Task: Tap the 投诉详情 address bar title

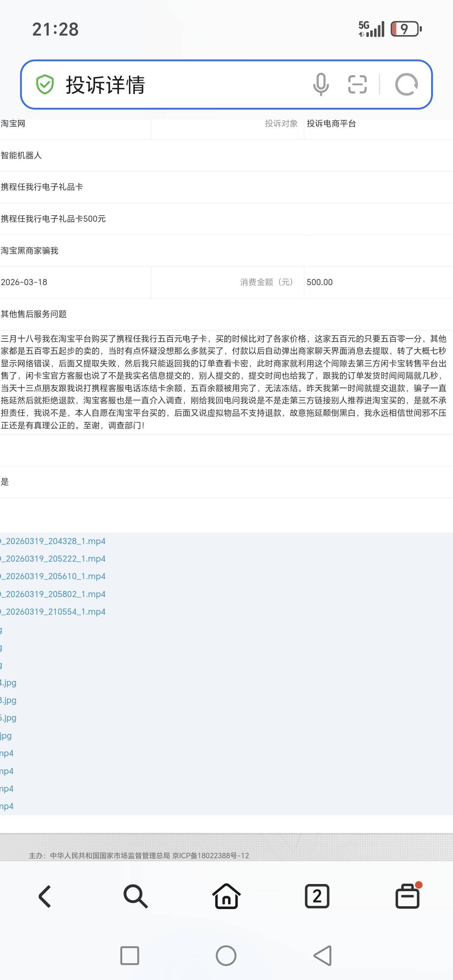Action: click(105, 85)
